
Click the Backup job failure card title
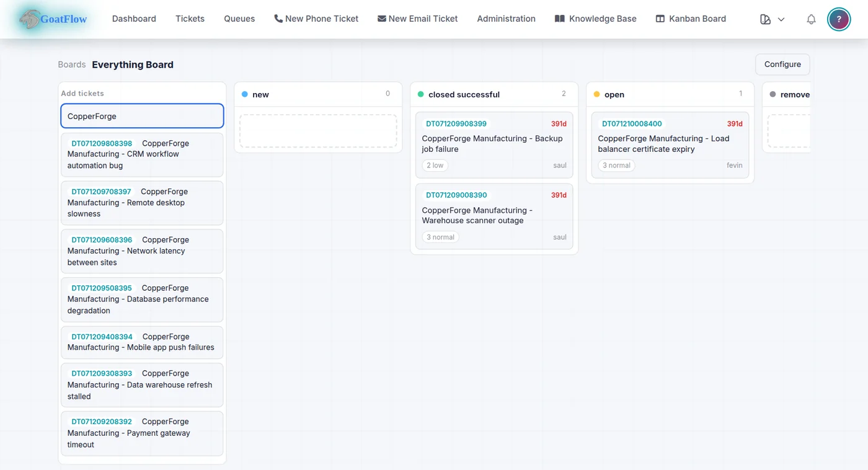[x=492, y=144]
